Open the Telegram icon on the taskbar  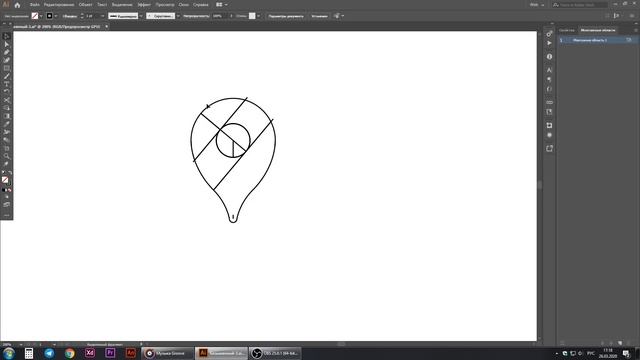coord(49,353)
